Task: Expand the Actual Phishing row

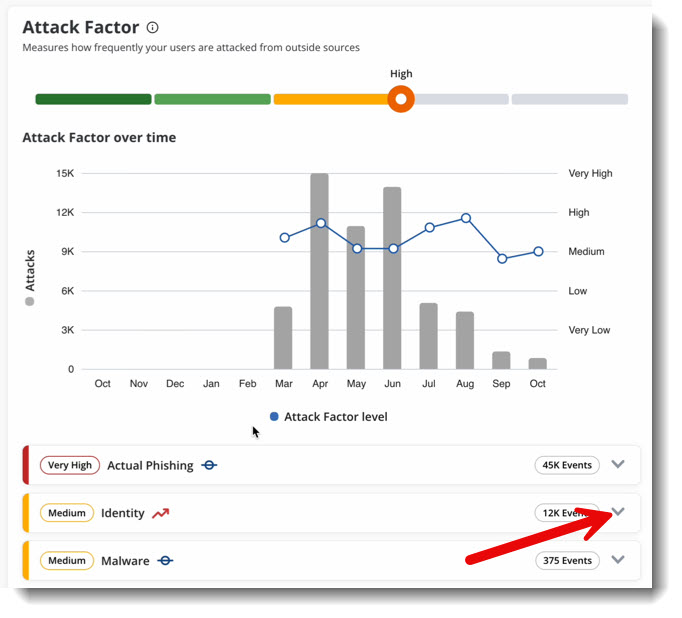Action: pyautogui.click(x=618, y=464)
